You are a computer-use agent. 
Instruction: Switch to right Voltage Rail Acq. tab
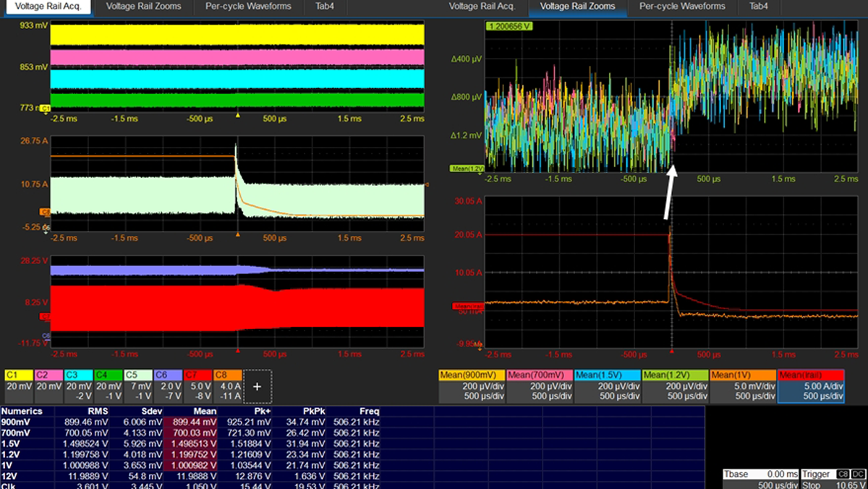[x=481, y=7]
